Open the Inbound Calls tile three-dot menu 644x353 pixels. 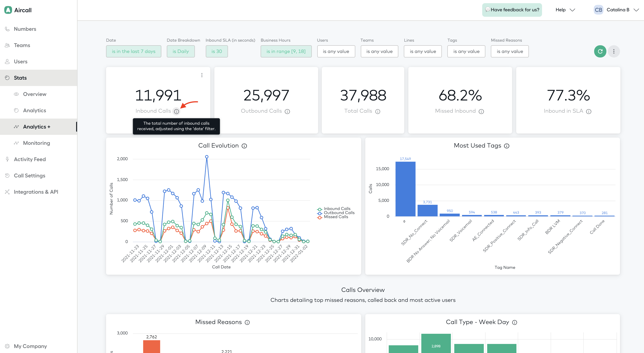(x=202, y=75)
